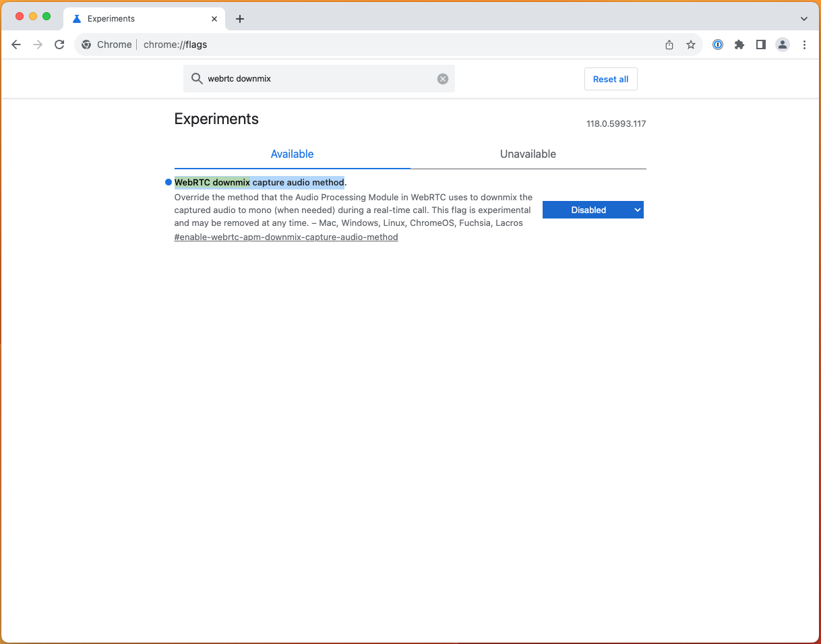This screenshot has height=644, width=821.
Task: Toggle the side panel icon
Action: (x=760, y=45)
